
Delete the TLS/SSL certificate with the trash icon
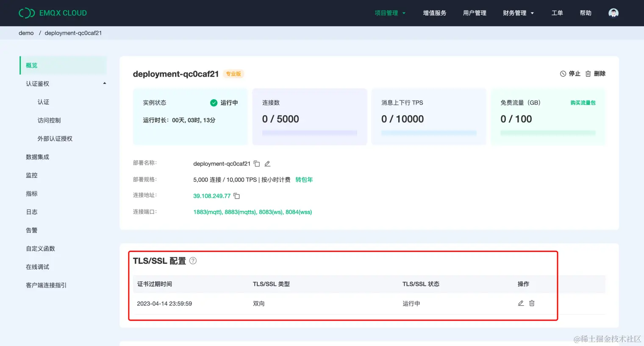point(531,303)
